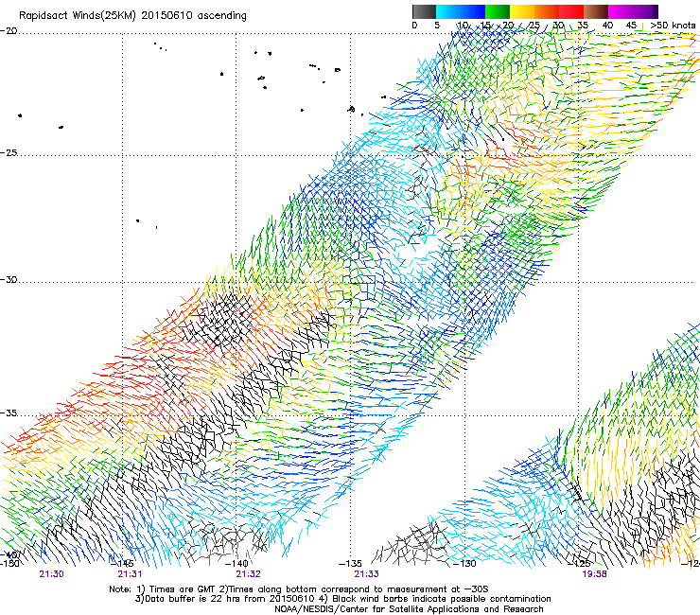Image resolution: width=700 pixels, height=615 pixels.
Task: Select the magenta-purple 40-50 knots color segment
Action: (633, 11)
